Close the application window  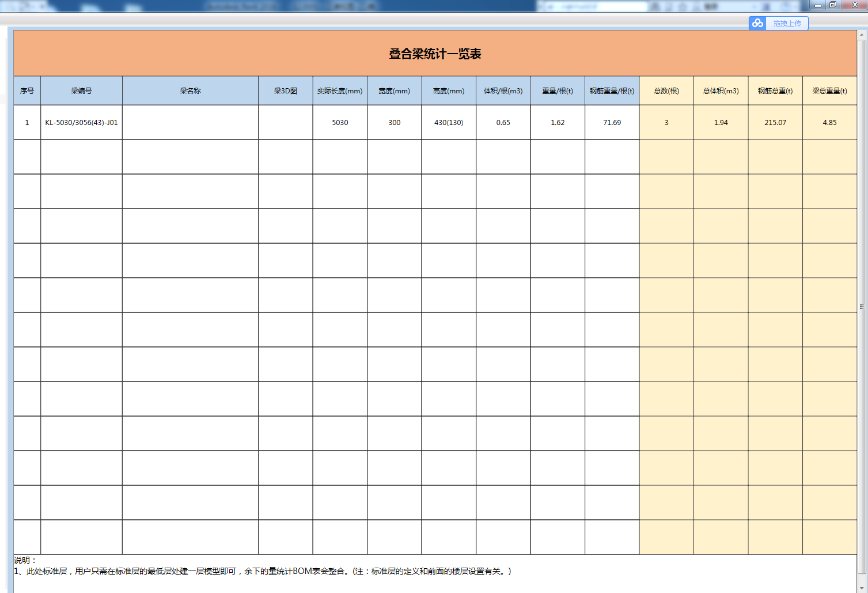pyautogui.click(x=854, y=5)
